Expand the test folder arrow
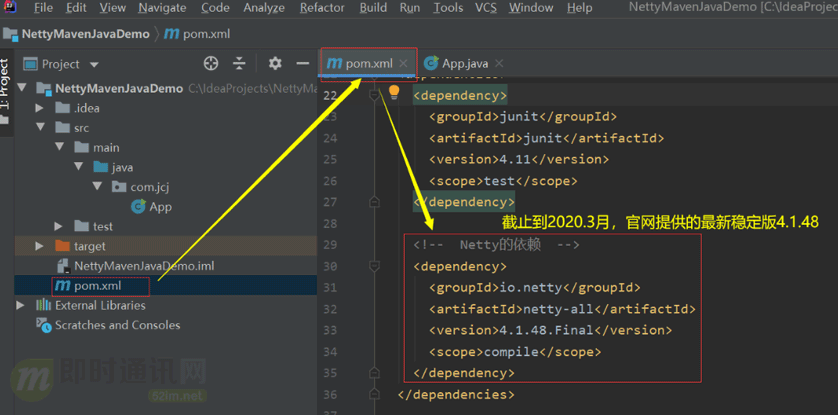The image size is (838, 415). [x=58, y=226]
